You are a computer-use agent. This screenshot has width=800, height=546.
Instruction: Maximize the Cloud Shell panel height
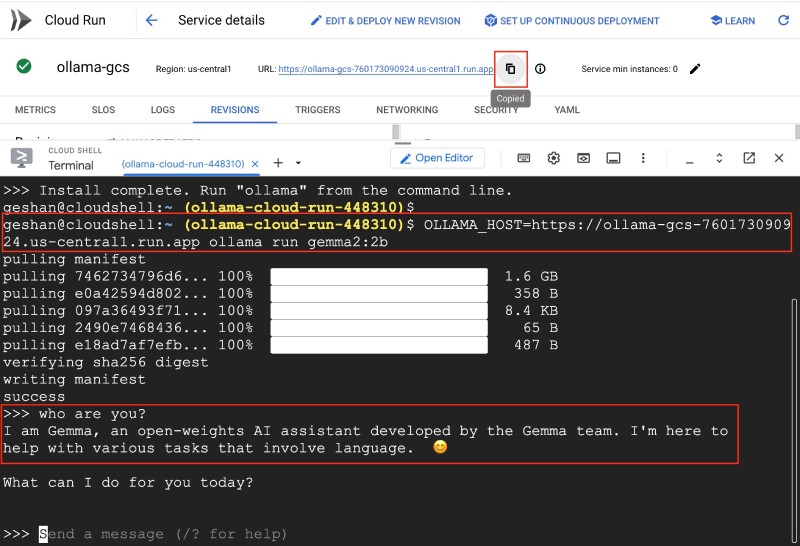pyautogui.click(x=719, y=158)
